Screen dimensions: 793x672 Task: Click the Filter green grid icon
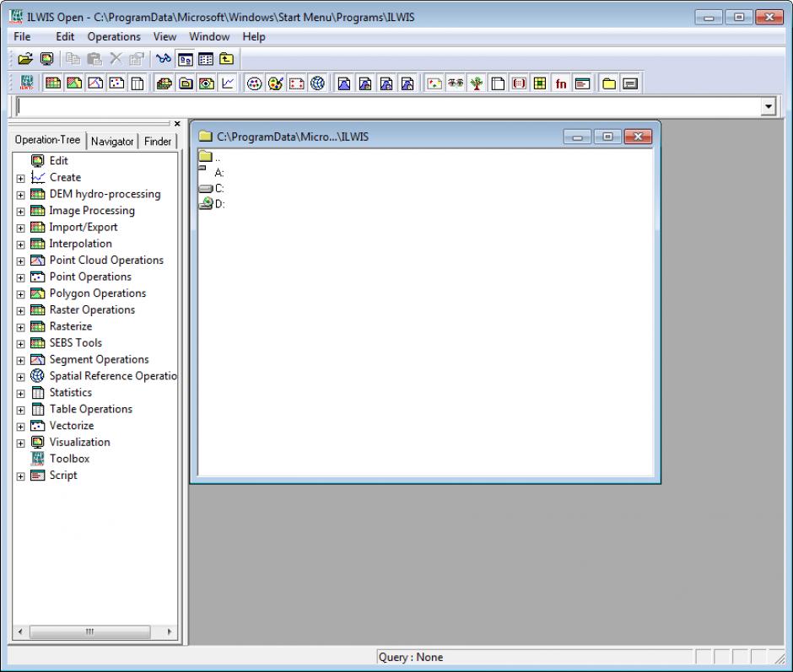pyautogui.click(x=540, y=83)
